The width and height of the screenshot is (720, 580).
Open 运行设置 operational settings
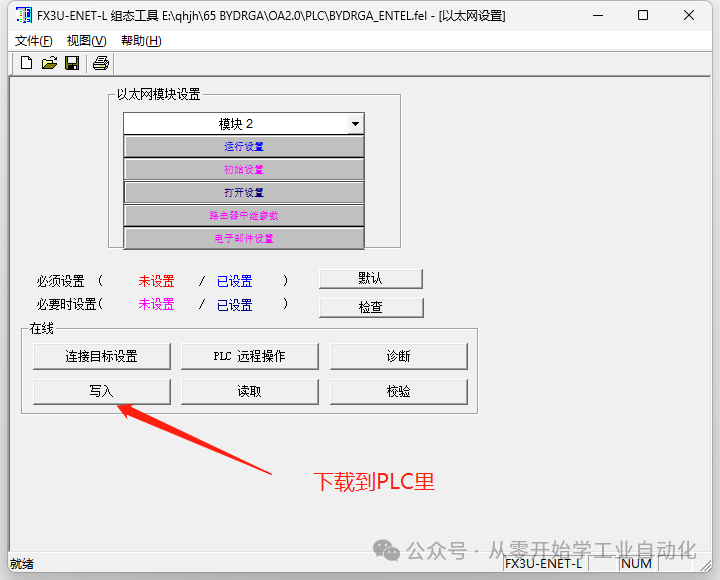tap(244, 146)
